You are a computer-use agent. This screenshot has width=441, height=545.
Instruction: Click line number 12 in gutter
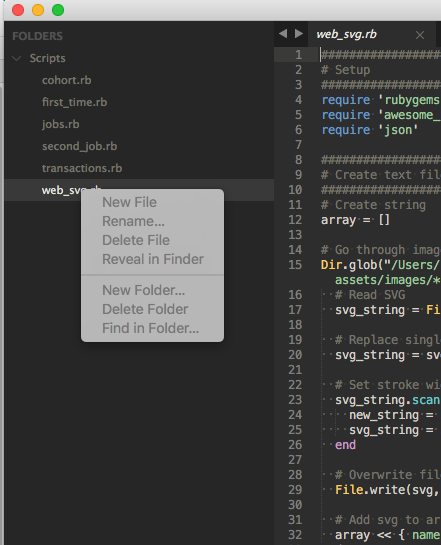click(295, 220)
